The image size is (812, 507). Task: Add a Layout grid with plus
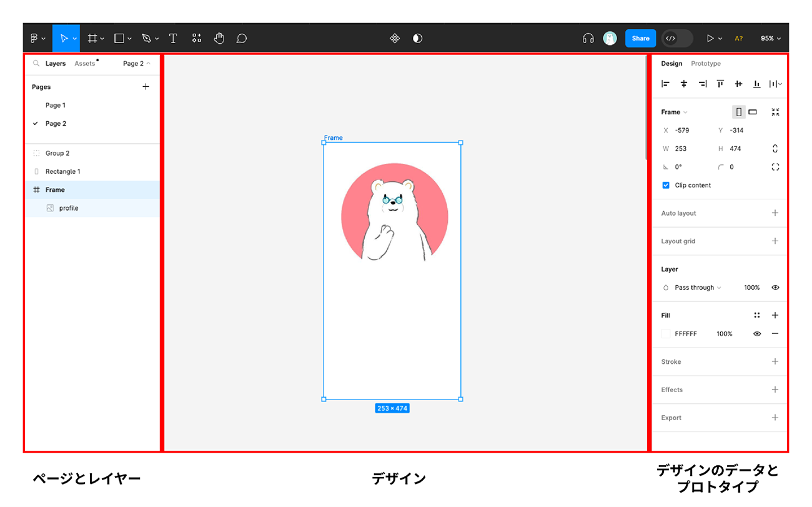775,241
